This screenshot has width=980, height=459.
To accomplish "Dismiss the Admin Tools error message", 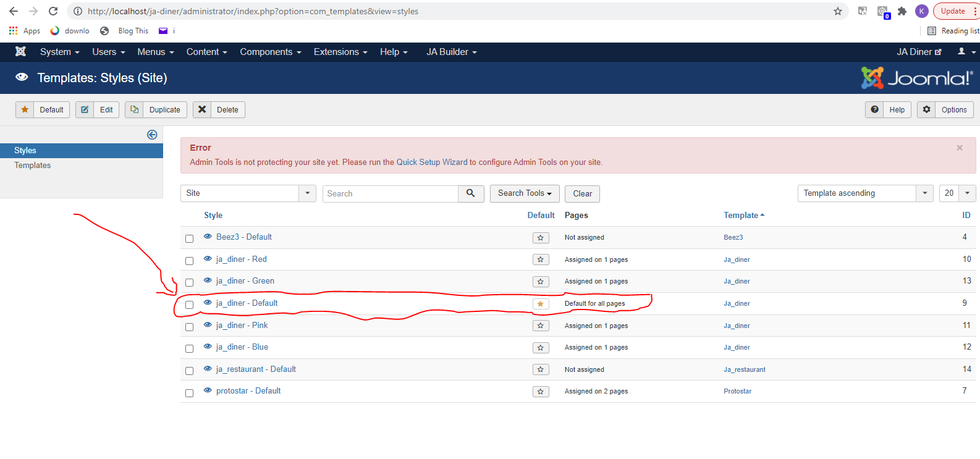I will point(960,148).
